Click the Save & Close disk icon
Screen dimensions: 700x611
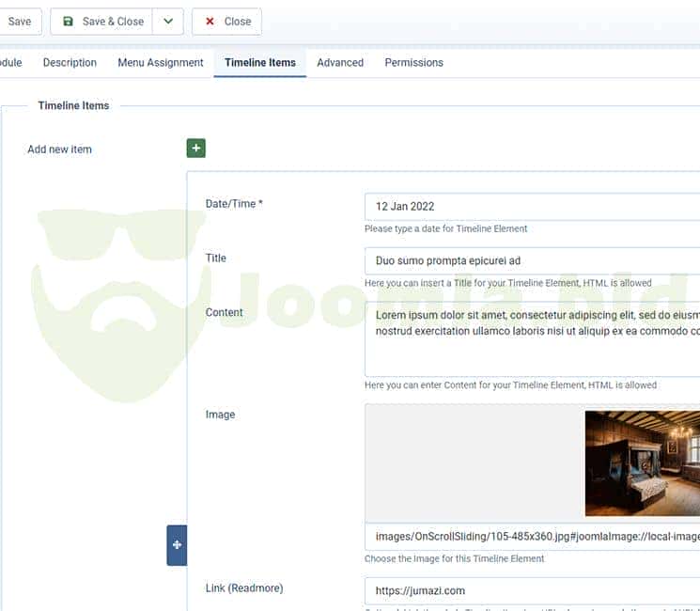[x=69, y=22]
